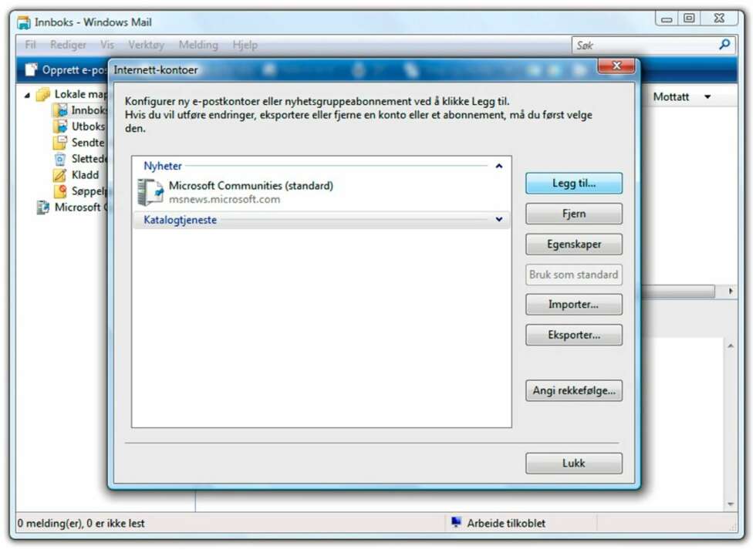The width and height of the screenshot is (756, 553).
Task: Click the Lukk button
Action: pyautogui.click(x=574, y=463)
